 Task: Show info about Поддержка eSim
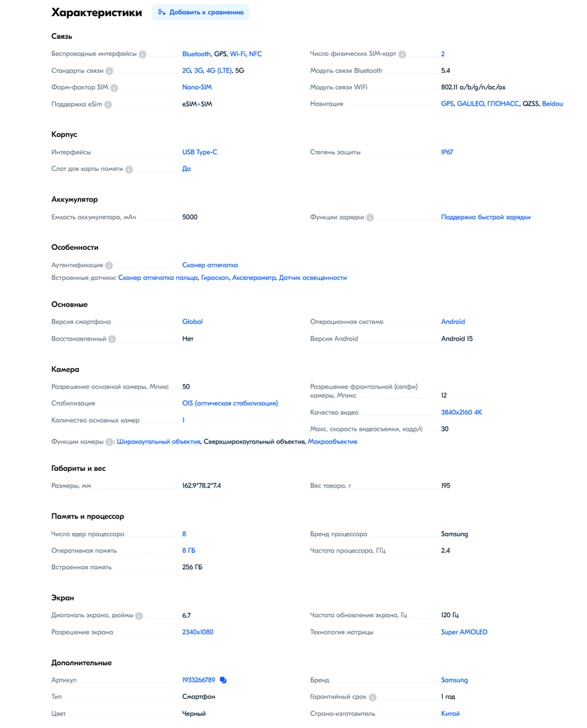coord(108,104)
